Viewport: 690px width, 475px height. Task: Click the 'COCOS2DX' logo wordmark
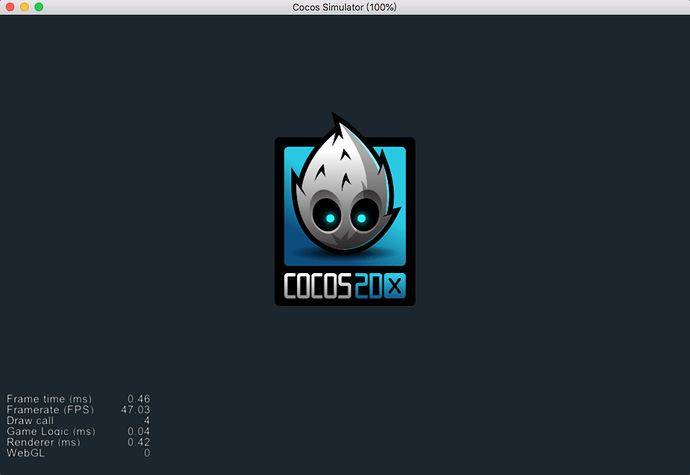pyautogui.click(x=345, y=286)
